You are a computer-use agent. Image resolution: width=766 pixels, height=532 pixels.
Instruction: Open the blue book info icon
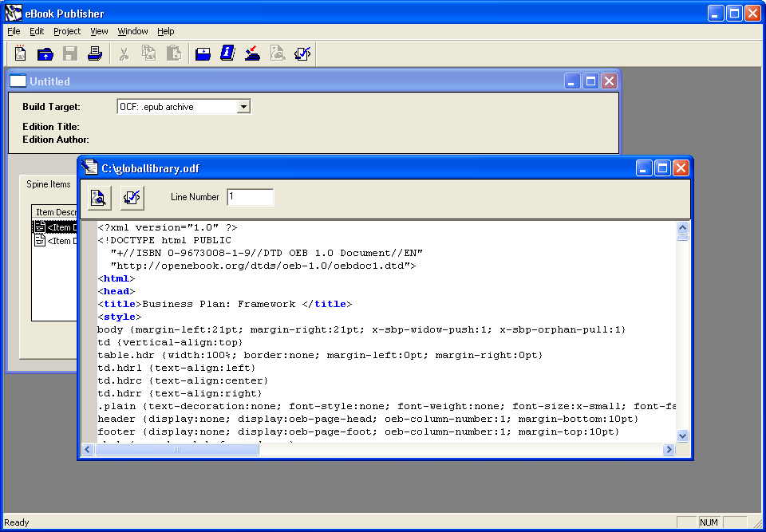227,53
